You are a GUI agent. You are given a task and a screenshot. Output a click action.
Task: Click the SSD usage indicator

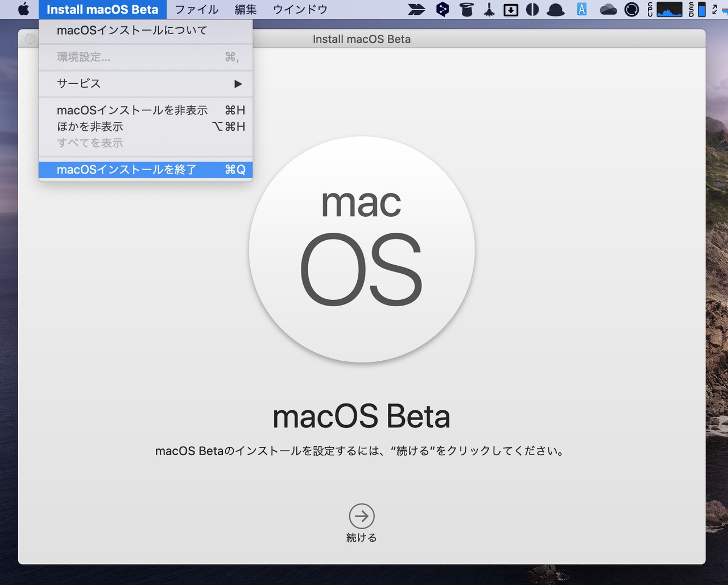[697, 9]
